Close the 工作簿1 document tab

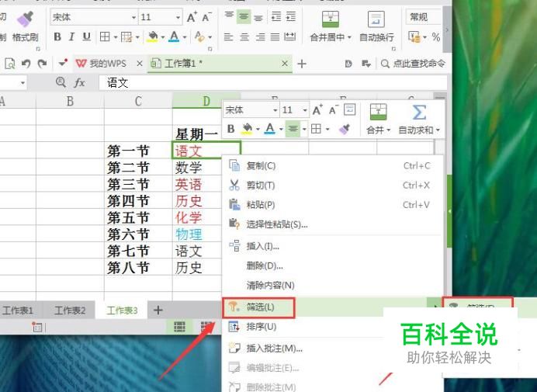285,64
